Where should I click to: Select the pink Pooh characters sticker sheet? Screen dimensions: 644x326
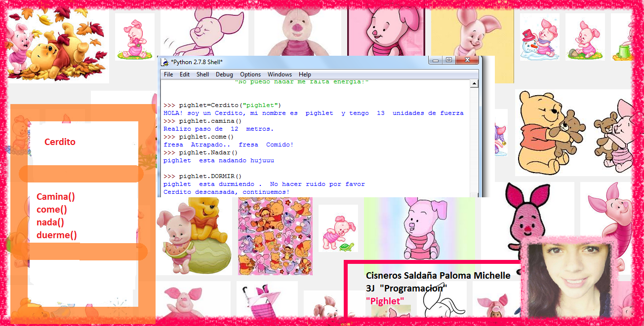pyautogui.click(x=275, y=236)
